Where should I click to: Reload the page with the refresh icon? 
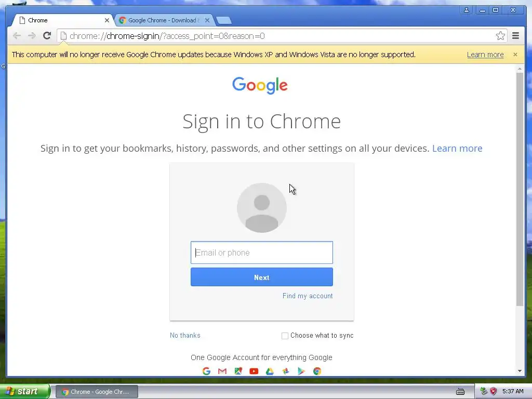point(47,36)
